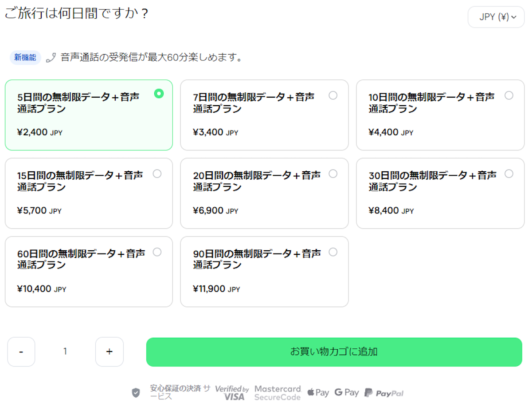Increase quantity with the plus button
Image resolution: width=532 pixels, height=411 pixels.
110,352
